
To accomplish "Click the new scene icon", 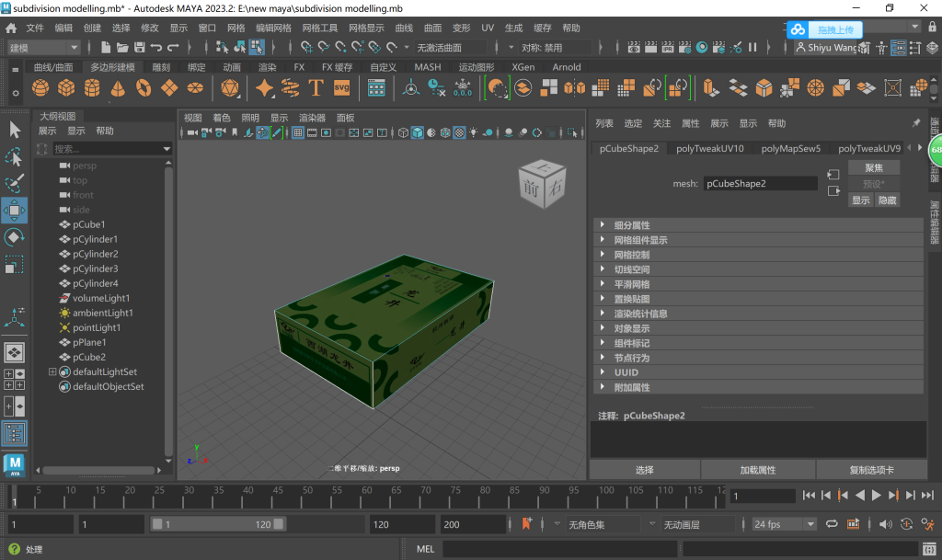I will tap(106, 48).
